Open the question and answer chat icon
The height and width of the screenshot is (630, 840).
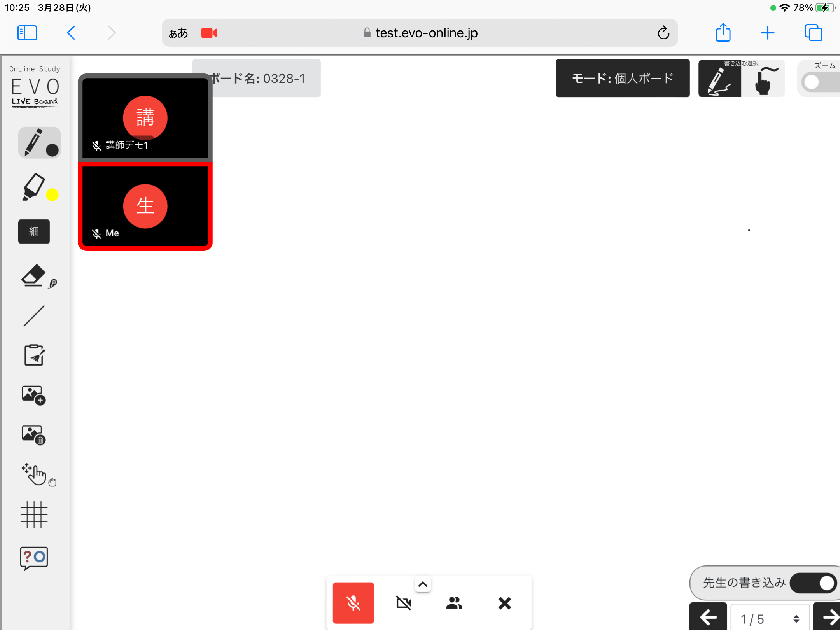(34, 558)
